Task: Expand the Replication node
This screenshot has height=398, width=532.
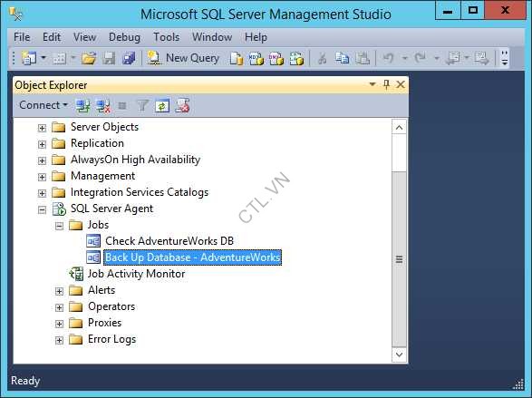Action: pos(42,144)
